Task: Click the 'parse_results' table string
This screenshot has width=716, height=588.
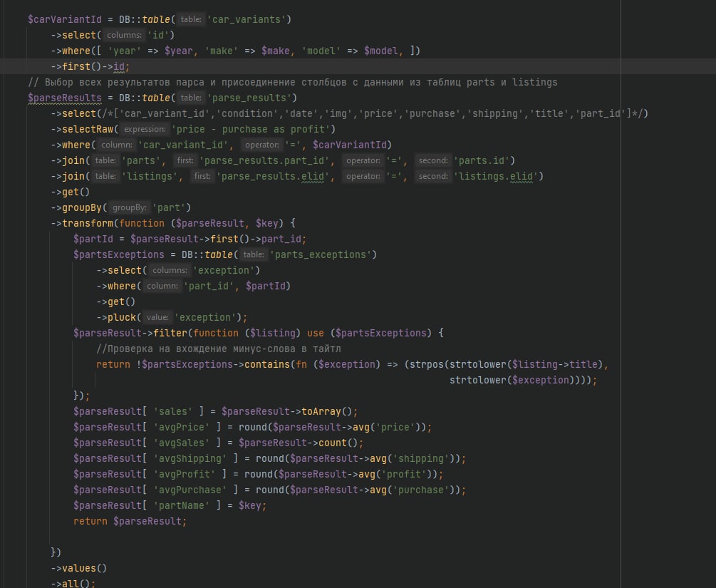Action: tap(249, 98)
